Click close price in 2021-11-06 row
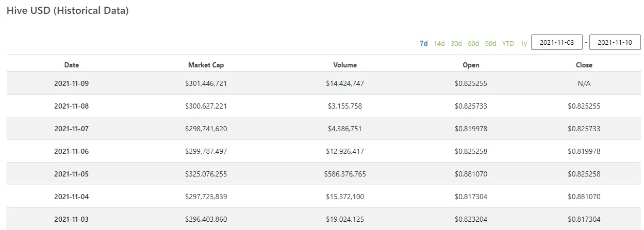Image resolution: width=644 pixels, height=230 pixels. pyautogui.click(x=584, y=151)
